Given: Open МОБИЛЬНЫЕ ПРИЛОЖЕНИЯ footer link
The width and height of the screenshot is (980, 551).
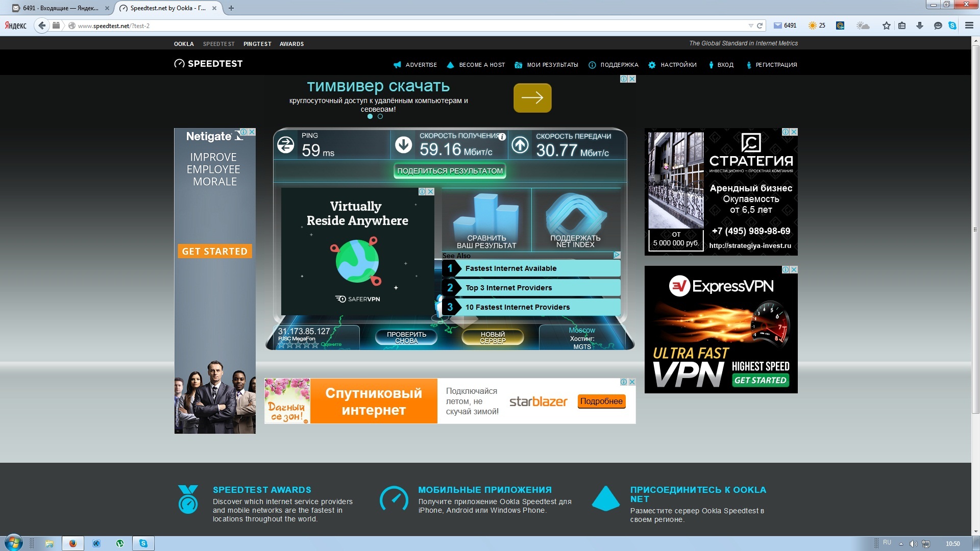Looking at the screenshot, I should pyautogui.click(x=485, y=490).
